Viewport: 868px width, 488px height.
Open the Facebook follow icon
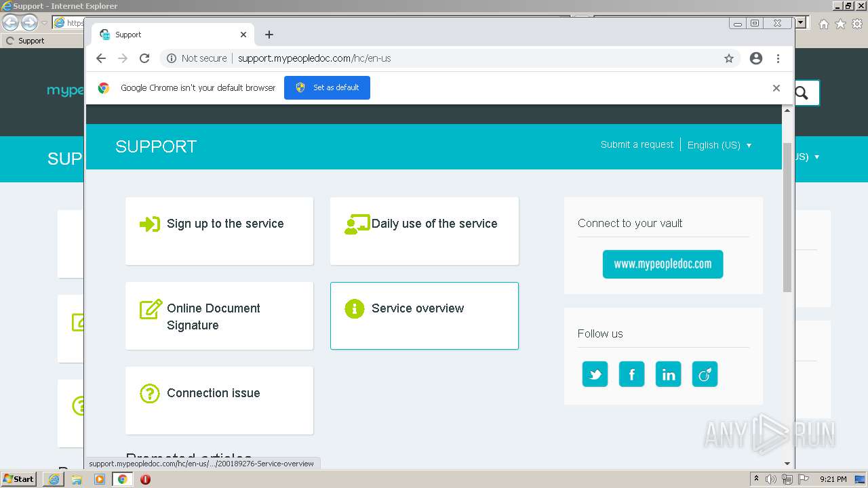631,374
